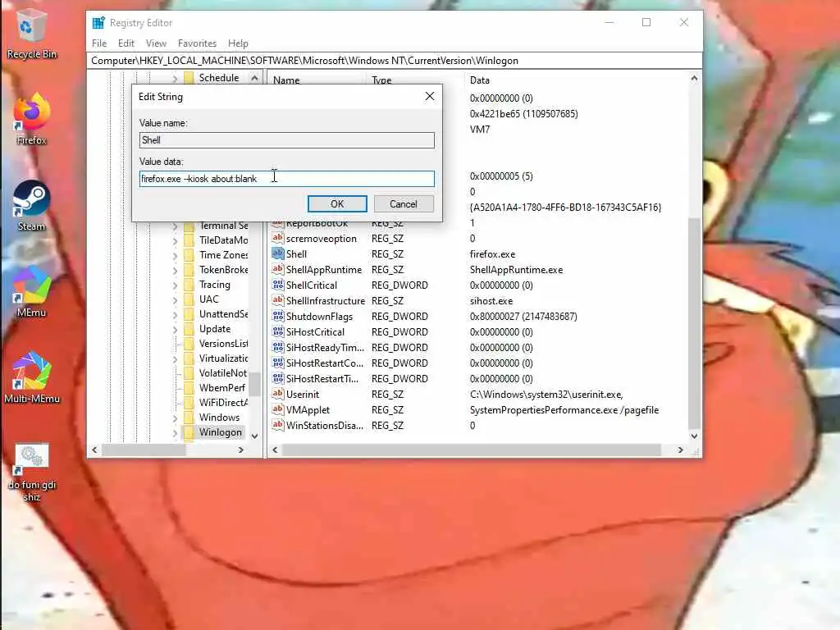Click the SystemPropertiesPerformance.exe /pagefile data value
The height and width of the screenshot is (630, 840).
point(564,410)
